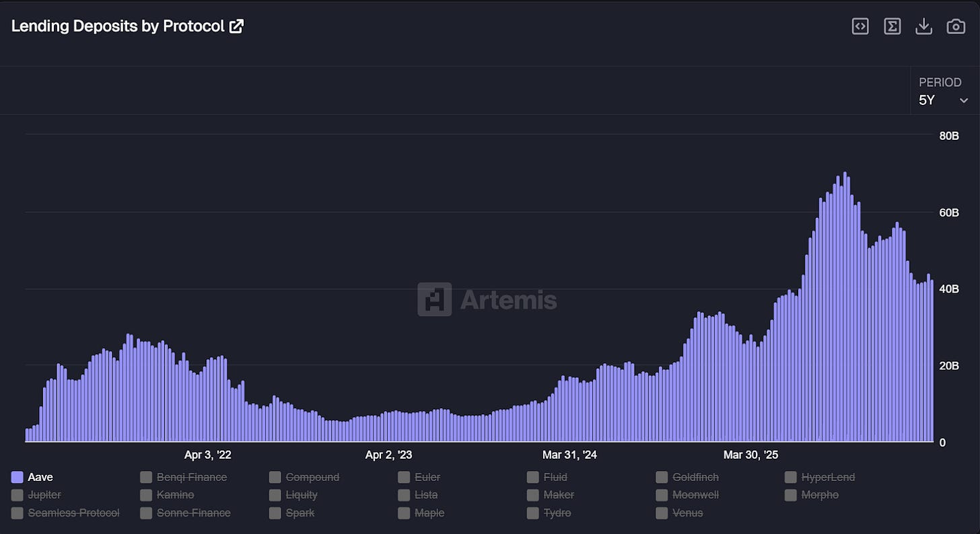Download the chart data
The height and width of the screenshot is (534, 980).
[923, 26]
